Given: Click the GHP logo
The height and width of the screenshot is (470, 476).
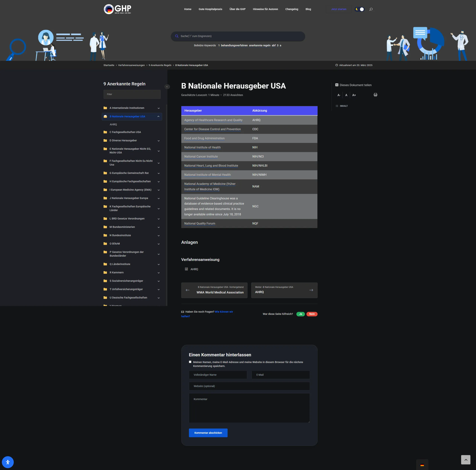Looking at the screenshot, I should (118, 9).
